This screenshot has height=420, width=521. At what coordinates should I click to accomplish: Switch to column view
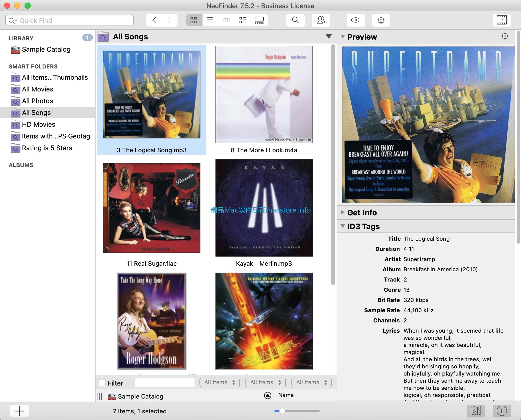click(x=227, y=20)
